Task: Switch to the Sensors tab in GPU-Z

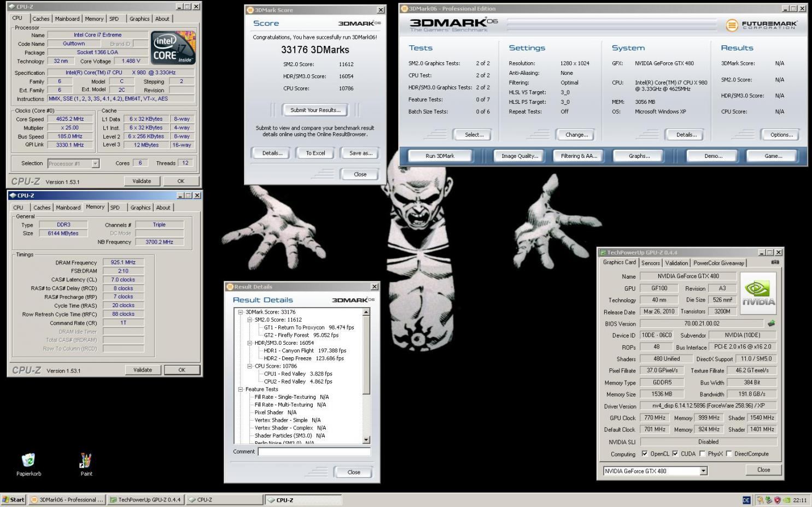Action: [x=650, y=263]
